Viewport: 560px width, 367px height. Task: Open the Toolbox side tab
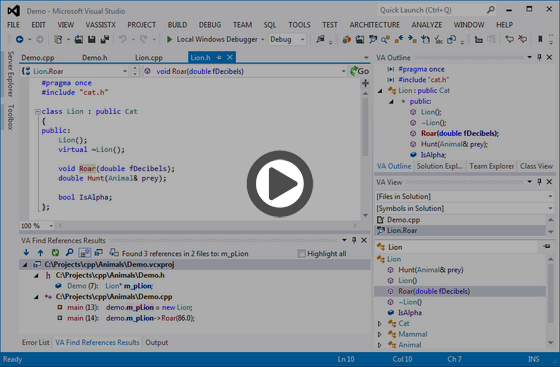(10, 117)
